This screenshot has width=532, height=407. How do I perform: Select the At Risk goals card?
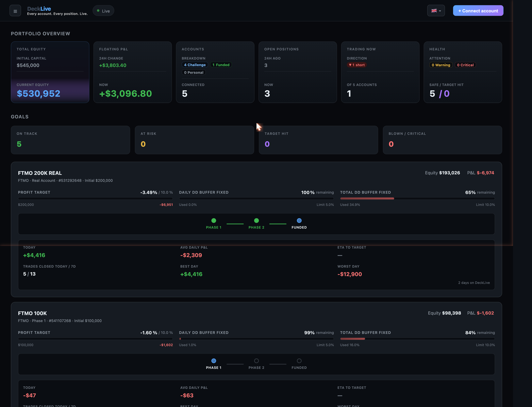pos(195,140)
